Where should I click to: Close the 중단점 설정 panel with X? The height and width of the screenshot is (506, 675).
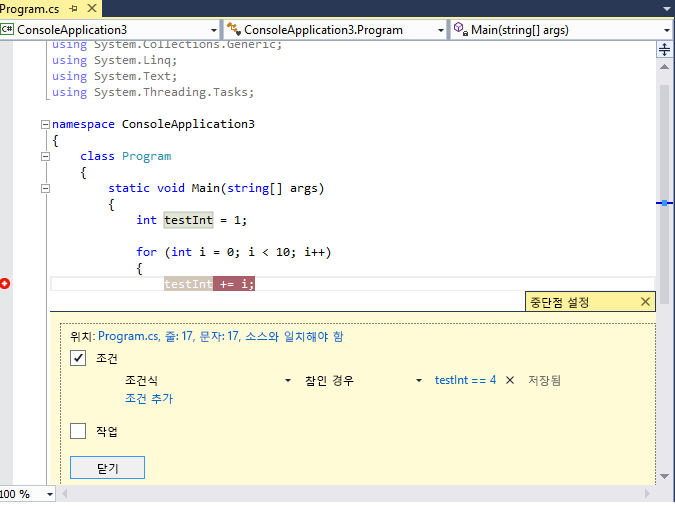[645, 302]
